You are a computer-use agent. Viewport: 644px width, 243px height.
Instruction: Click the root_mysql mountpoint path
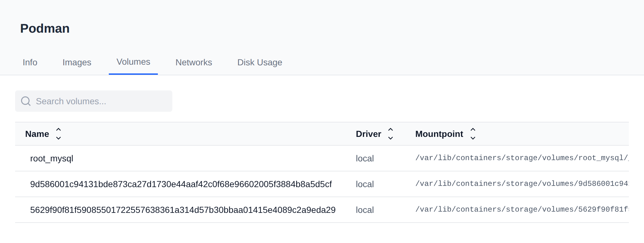522,158
